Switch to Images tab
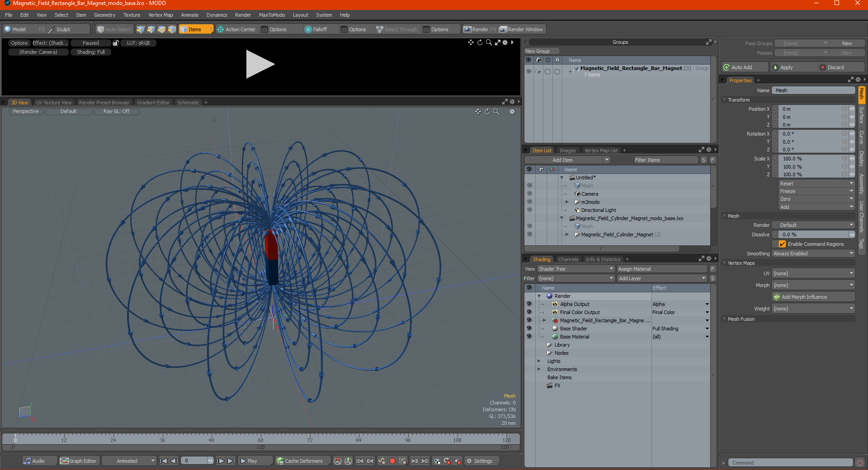868x470 pixels. pyautogui.click(x=567, y=150)
